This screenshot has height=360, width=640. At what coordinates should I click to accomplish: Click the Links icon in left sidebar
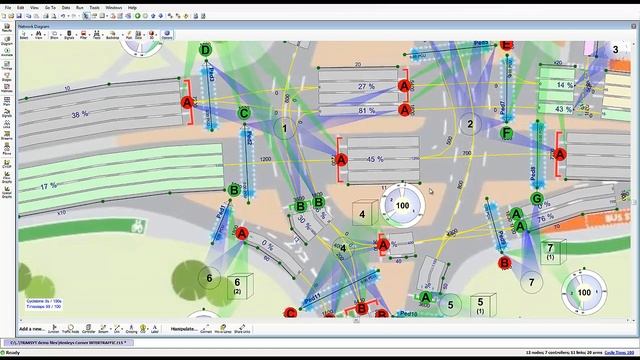(7, 124)
